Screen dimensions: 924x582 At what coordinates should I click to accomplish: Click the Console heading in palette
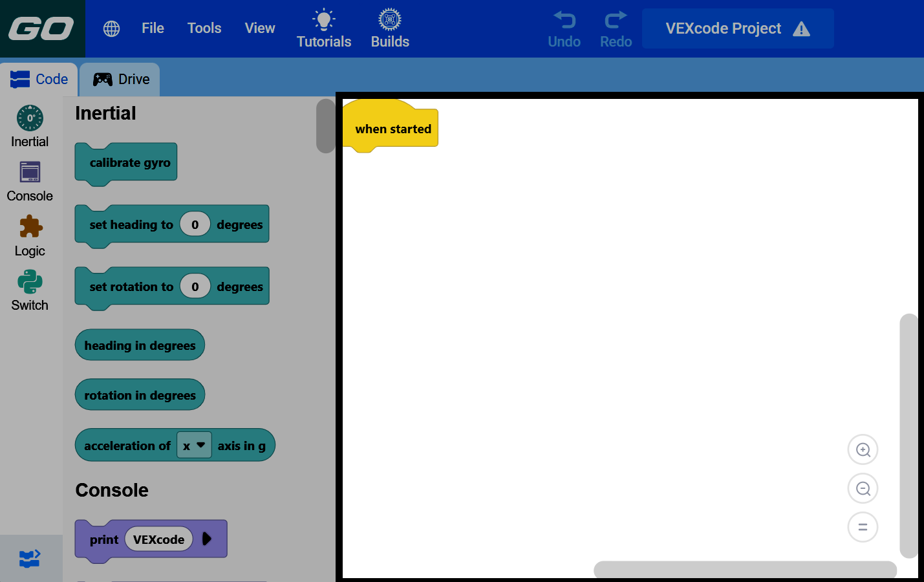pos(112,490)
